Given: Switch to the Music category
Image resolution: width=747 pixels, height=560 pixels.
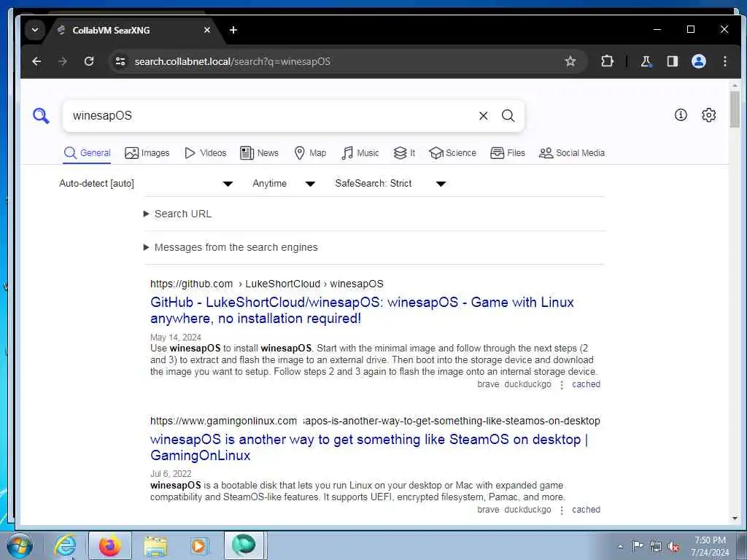Looking at the screenshot, I should (x=360, y=153).
